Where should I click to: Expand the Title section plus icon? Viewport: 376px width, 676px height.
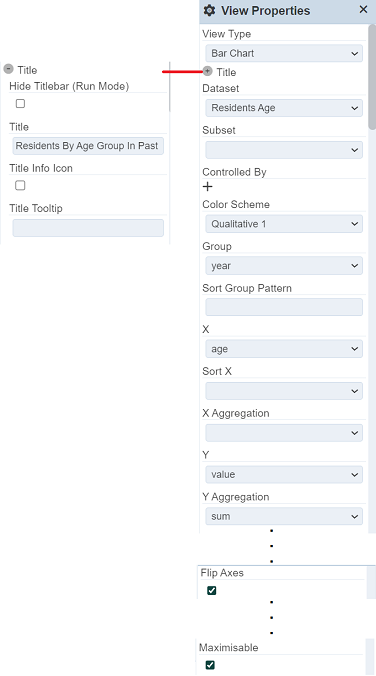[x=207, y=71]
